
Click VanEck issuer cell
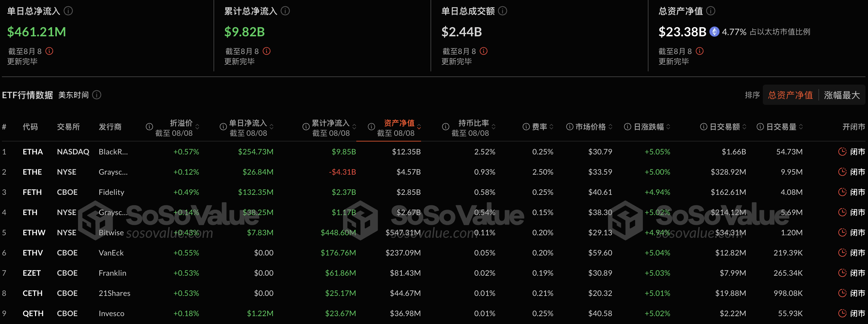111,253
